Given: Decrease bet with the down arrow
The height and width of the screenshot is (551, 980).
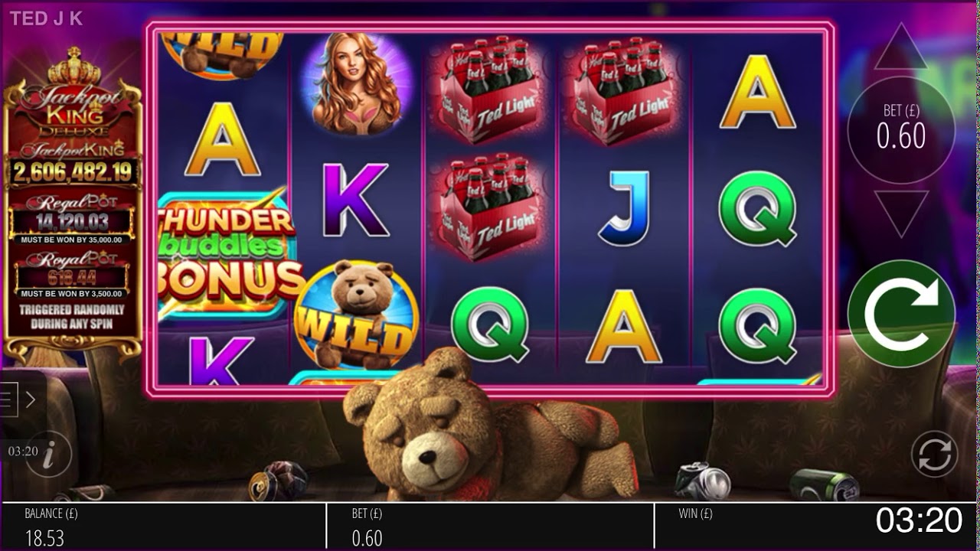Looking at the screenshot, I should [901, 214].
